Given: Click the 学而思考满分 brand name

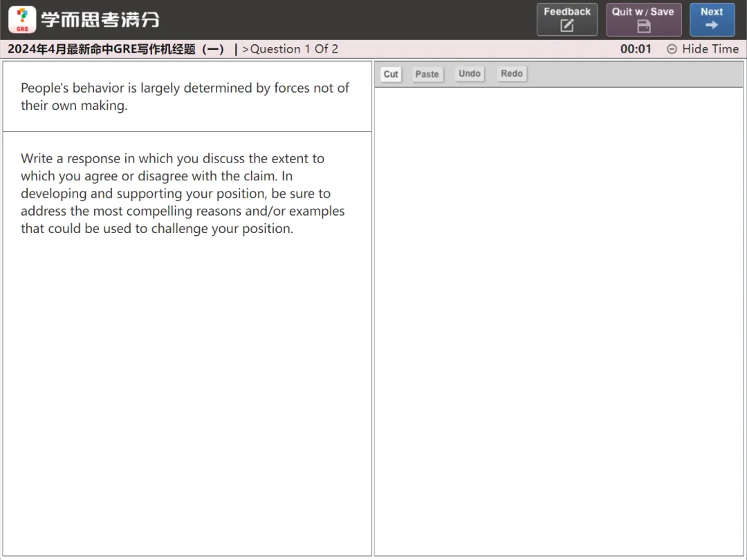Looking at the screenshot, I should [100, 19].
